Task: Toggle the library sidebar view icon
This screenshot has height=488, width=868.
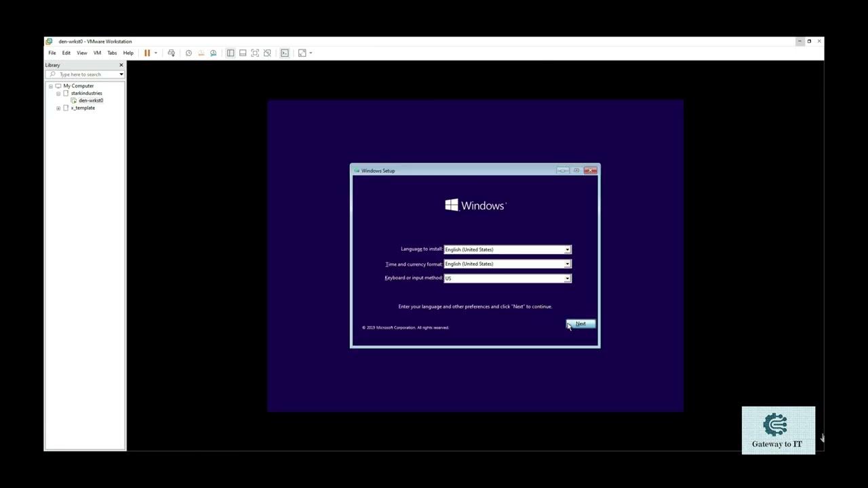Action: (x=231, y=53)
